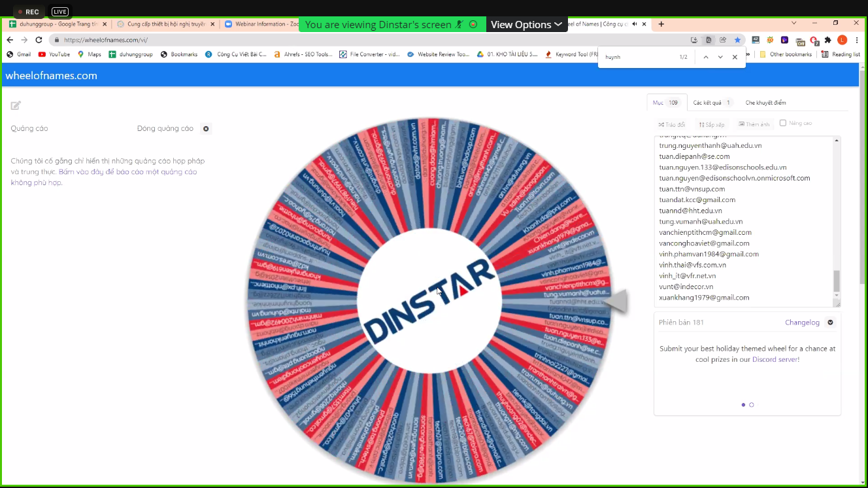Enable the Nâng cao checkbox
The height and width of the screenshot is (488, 868).
click(782, 124)
